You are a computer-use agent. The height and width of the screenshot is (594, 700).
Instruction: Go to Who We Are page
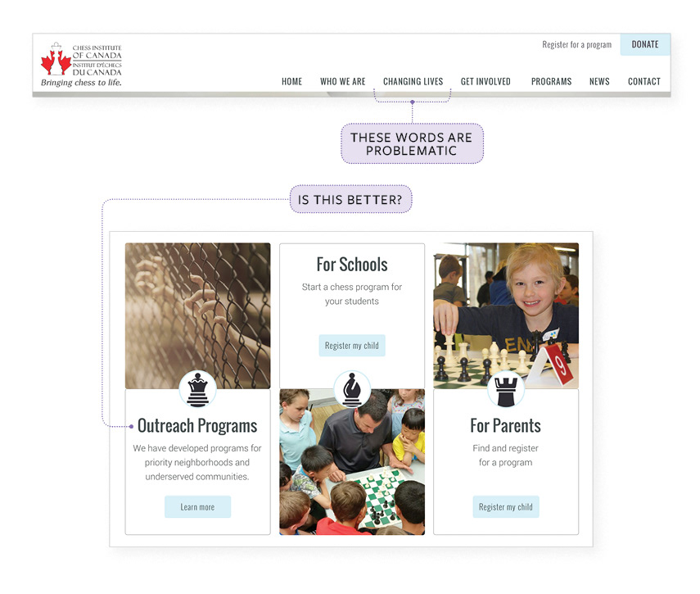pos(342,81)
